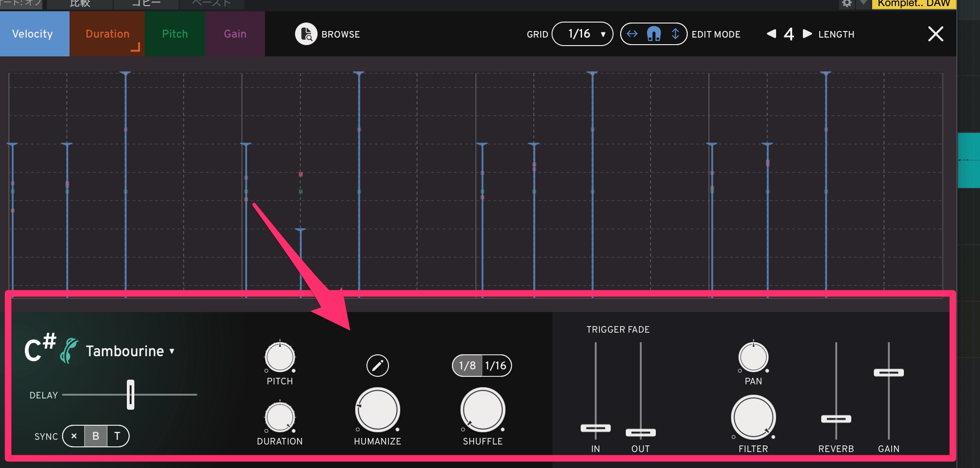980x468 pixels.
Task: Increase length with right arrow
Action: click(x=807, y=34)
